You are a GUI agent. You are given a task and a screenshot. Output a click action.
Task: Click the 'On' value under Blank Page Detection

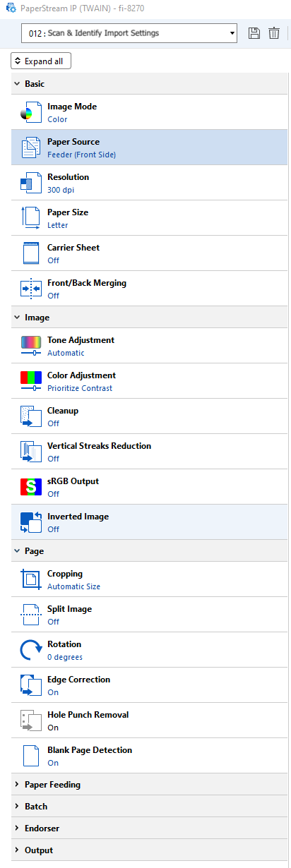tap(53, 763)
